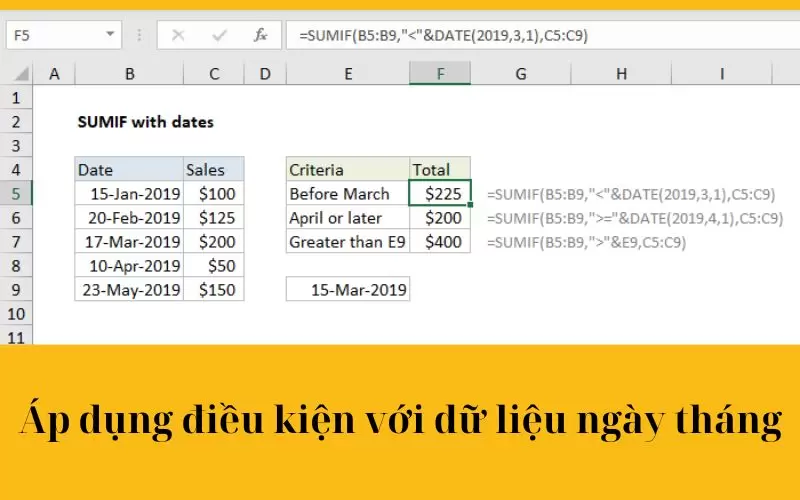
Task: Select row 10 header
Action: (x=16, y=313)
